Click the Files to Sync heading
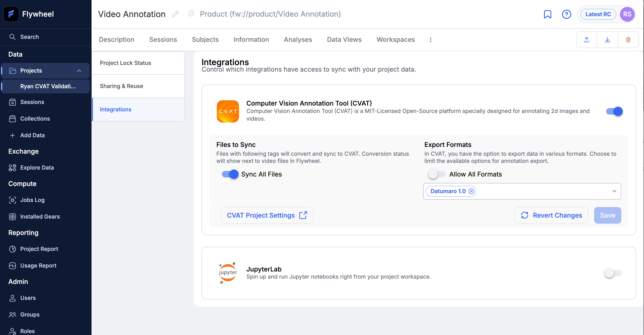 click(236, 144)
